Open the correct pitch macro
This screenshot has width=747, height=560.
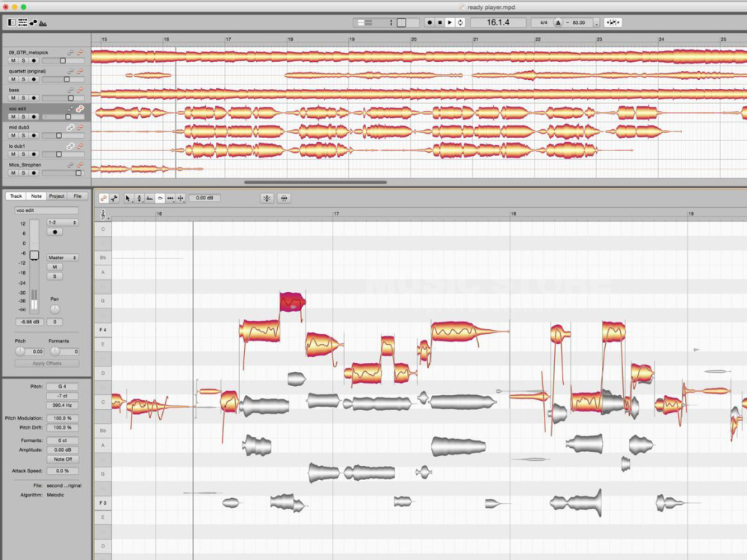267,198
